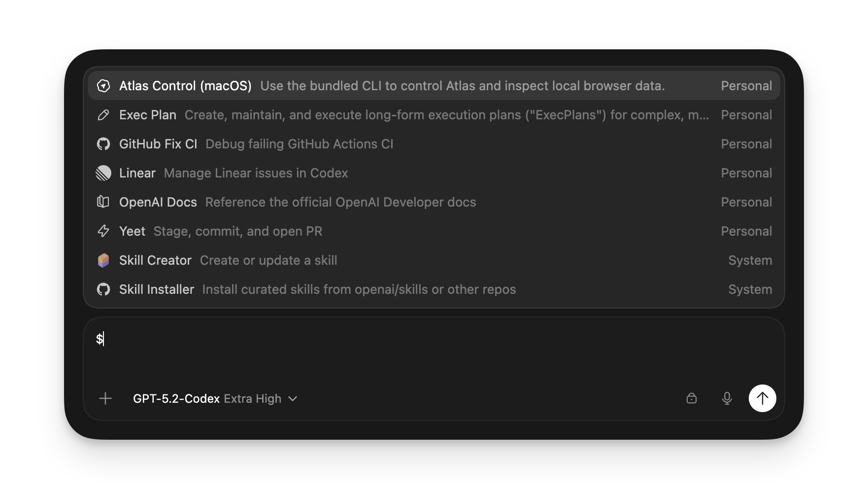Screen dimensions: 868x489
Task: Click the plus icon to add attachments
Action: [105, 398]
